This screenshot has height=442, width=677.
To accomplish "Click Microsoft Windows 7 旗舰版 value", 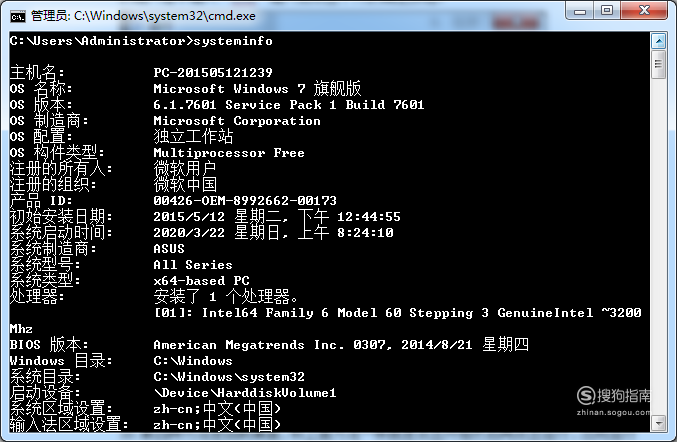I will point(257,88).
